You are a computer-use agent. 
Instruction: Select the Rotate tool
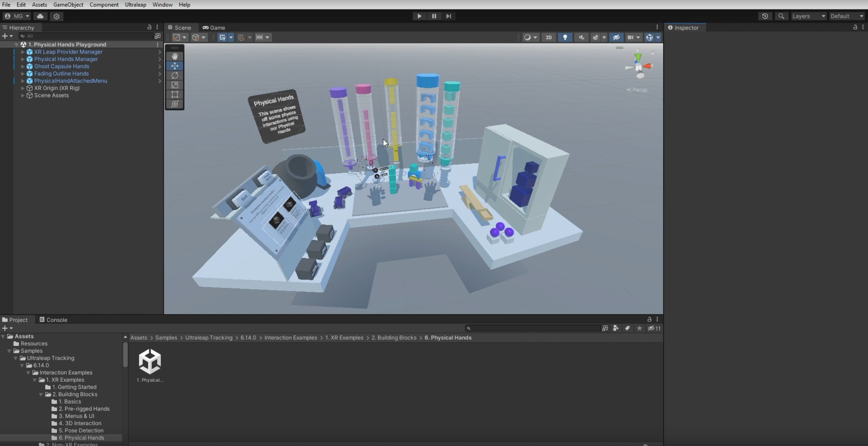pyautogui.click(x=175, y=75)
